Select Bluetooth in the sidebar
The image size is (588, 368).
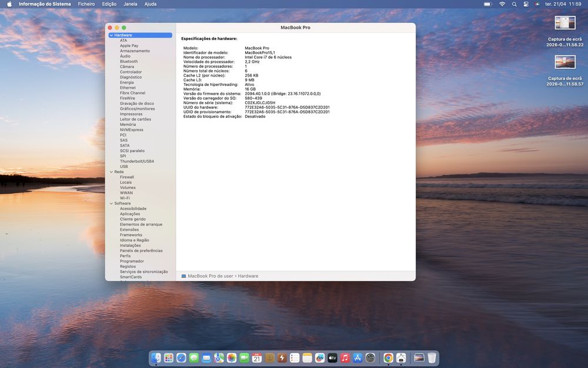click(x=129, y=62)
